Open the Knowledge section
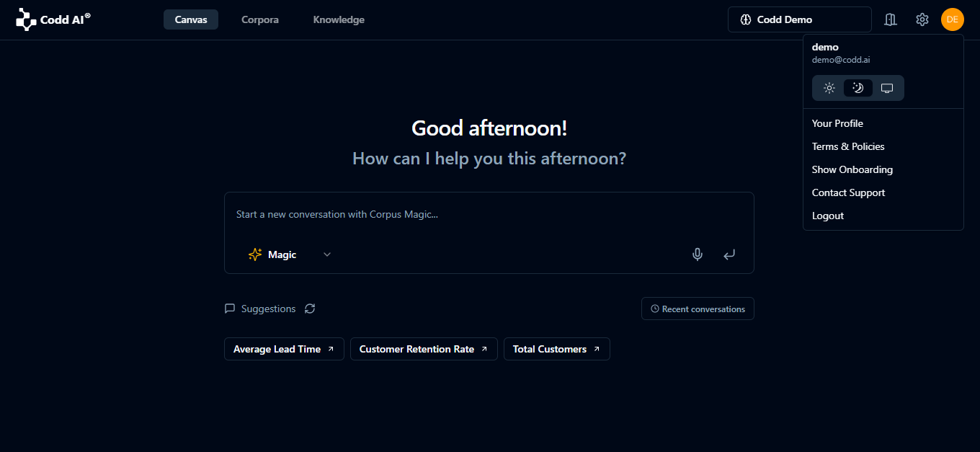Screen dimensions: 980x452 [339, 19]
